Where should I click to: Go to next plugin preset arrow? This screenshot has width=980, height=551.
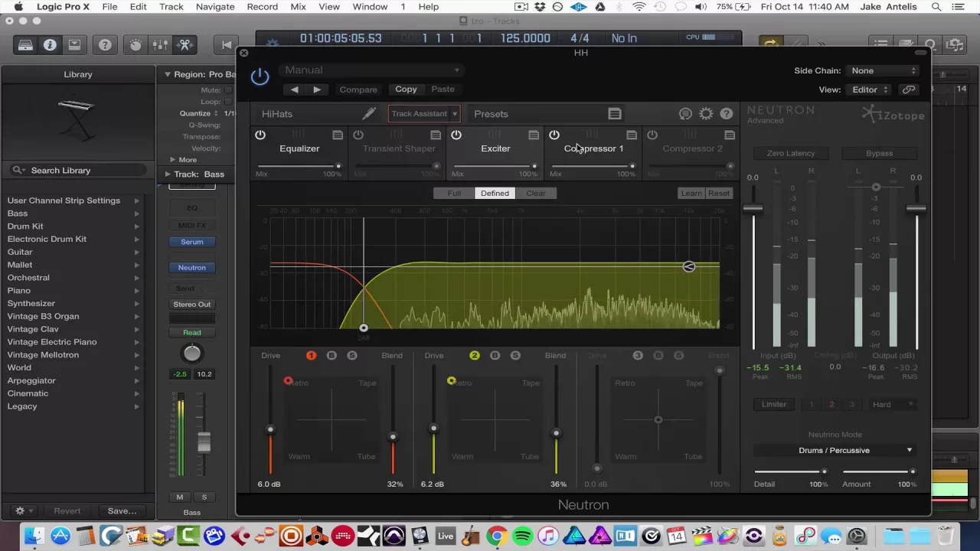click(317, 90)
